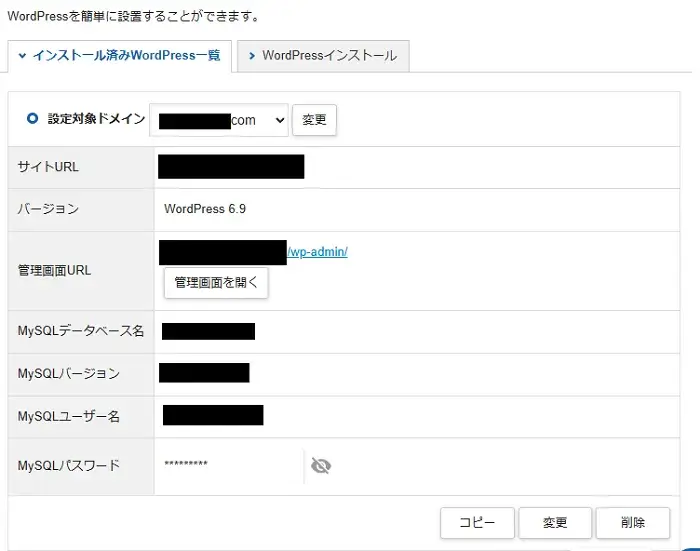Click the バージョン row label
Viewport: 700px width, 551px height.
(48, 209)
